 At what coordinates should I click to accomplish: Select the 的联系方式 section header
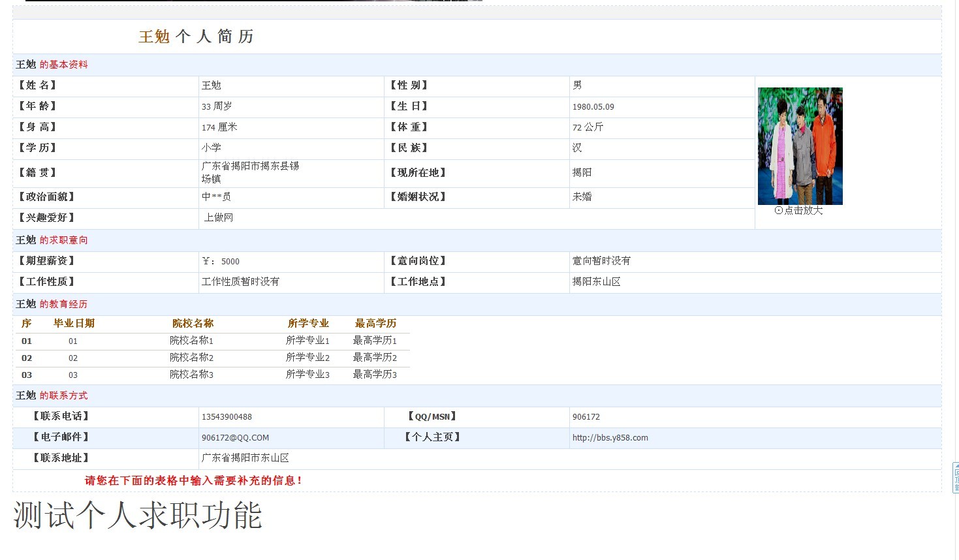(63, 396)
